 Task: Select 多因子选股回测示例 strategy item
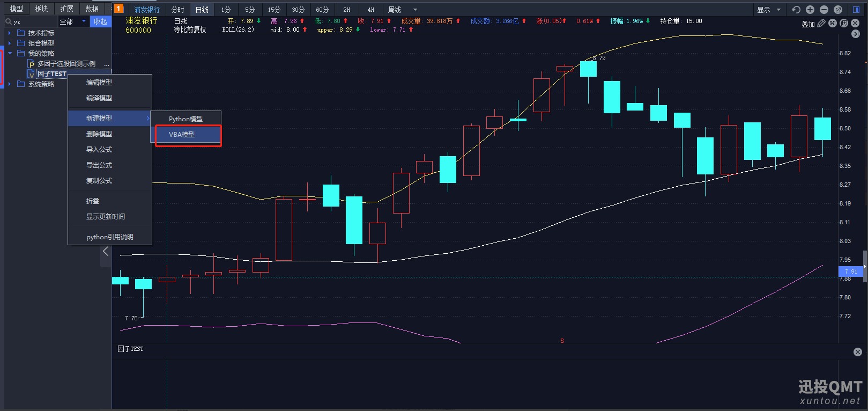[66, 64]
